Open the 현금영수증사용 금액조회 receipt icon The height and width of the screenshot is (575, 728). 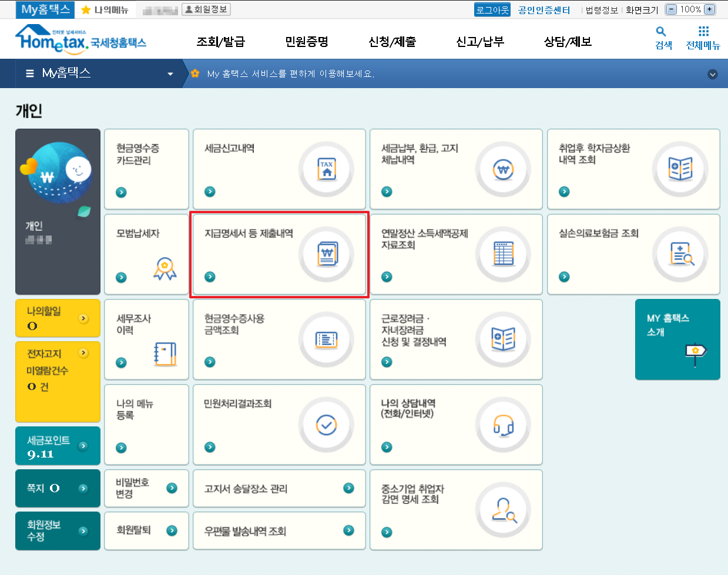(326, 339)
